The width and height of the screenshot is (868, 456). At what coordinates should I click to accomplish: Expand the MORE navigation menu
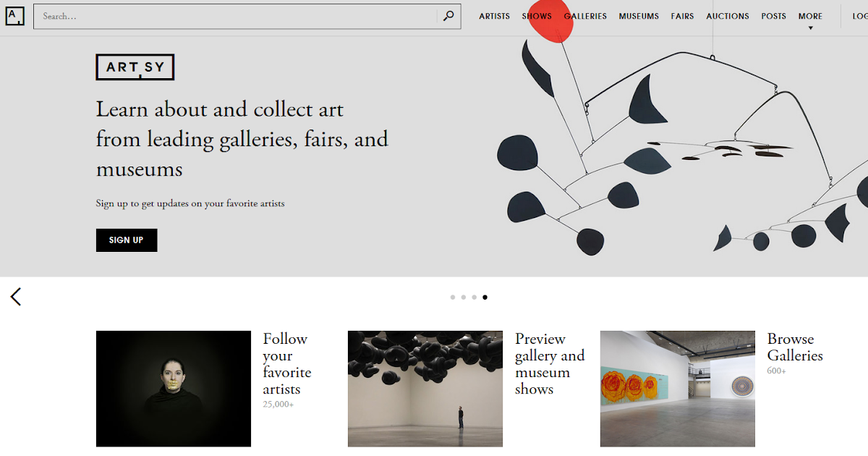coord(810,16)
